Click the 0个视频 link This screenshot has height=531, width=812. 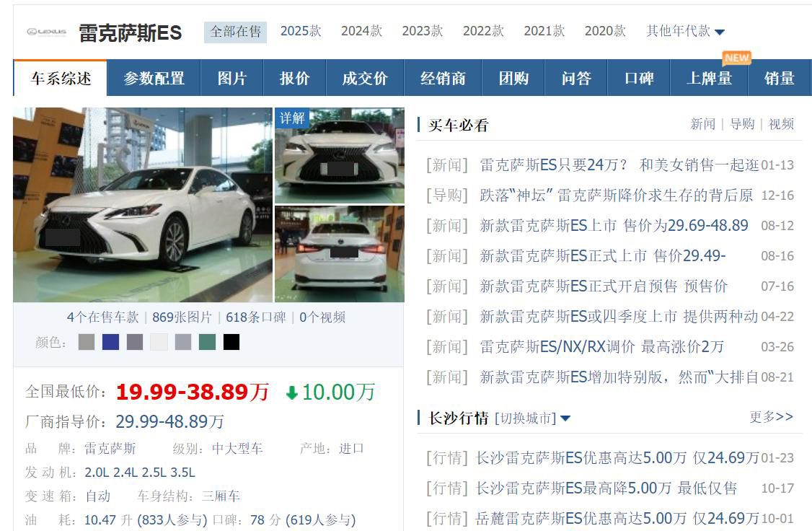pyautogui.click(x=322, y=317)
